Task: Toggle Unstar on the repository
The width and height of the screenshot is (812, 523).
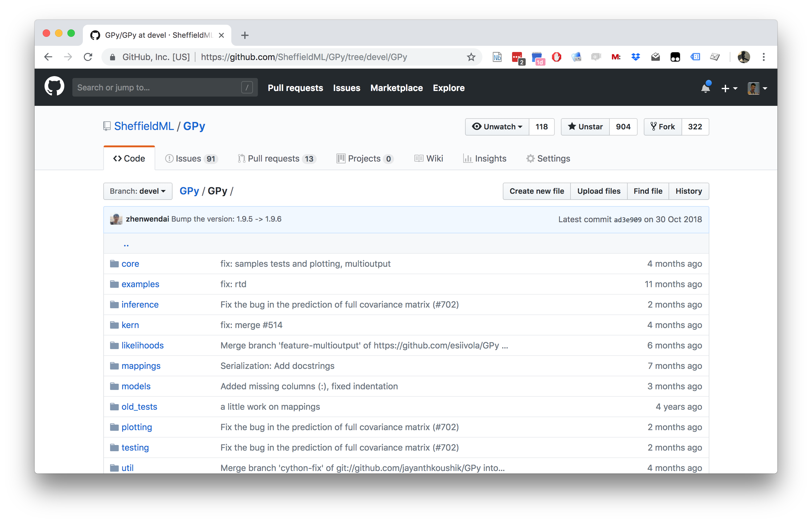Action: (585, 127)
